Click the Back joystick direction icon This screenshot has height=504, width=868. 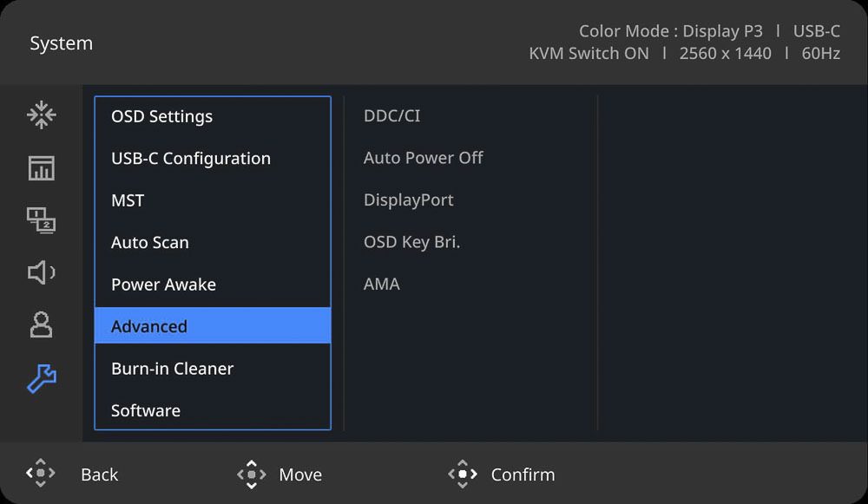[x=41, y=474]
